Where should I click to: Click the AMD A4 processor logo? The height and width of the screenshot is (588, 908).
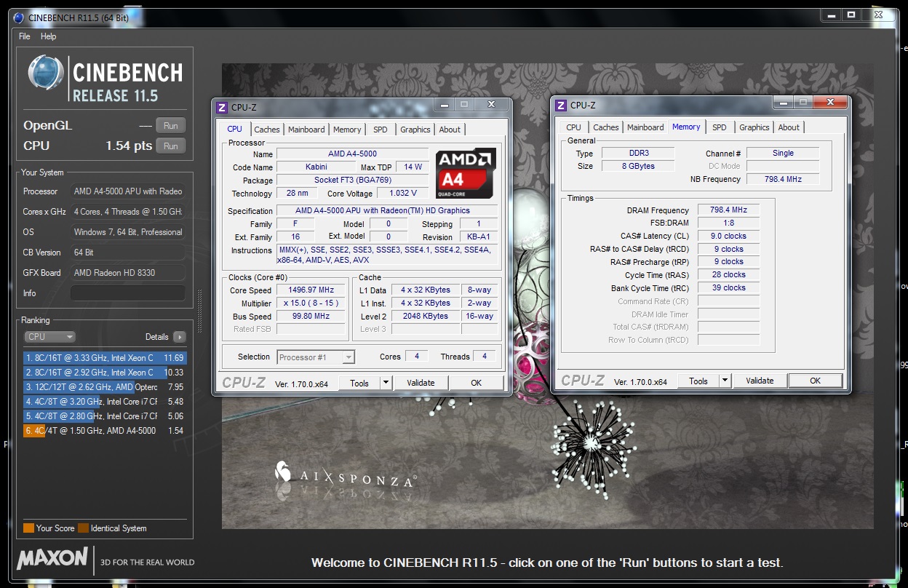pyautogui.click(x=466, y=173)
